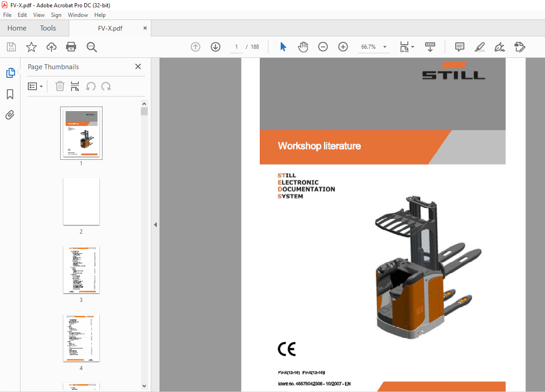Open the fit page options icon
The width and height of the screenshot is (545, 392).
[404, 47]
